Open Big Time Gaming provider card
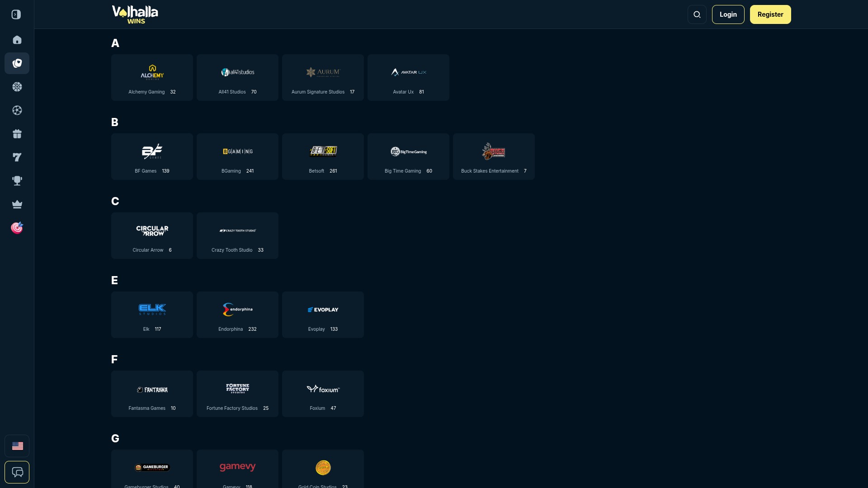Image resolution: width=868 pixels, height=488 pixels. click(408, 156)
